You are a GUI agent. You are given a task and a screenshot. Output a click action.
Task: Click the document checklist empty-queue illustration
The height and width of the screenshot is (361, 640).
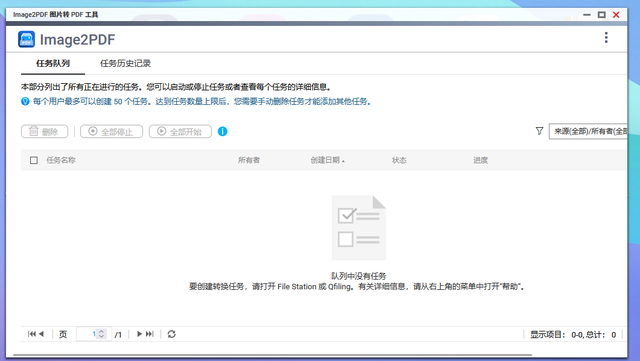click(x=358, y=227)
